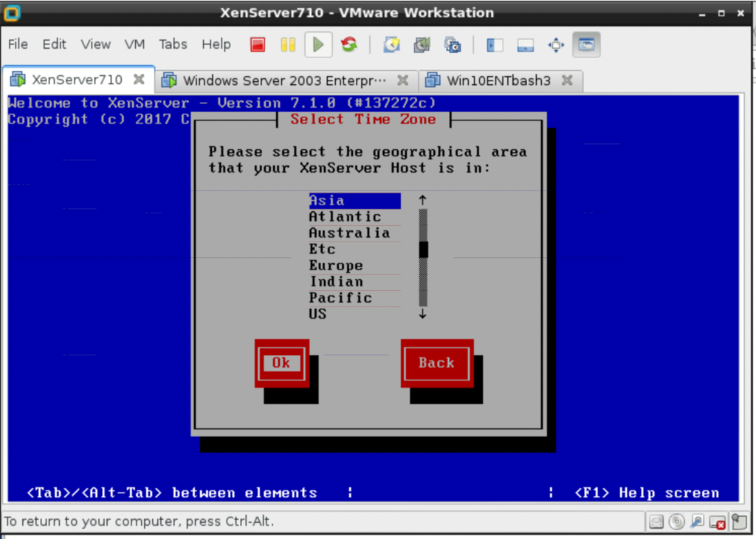Image resolution: width=756 pixels, height=539 pixels.
Task: Minimize the VMware Workstation window
Action: (703, 13)
